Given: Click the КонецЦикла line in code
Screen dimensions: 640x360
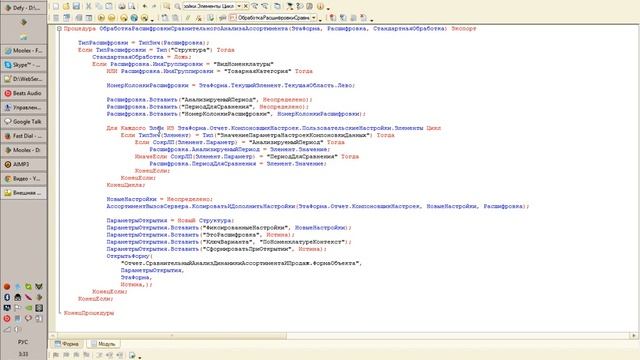Looking at the screenshot, I should pos(126,185).
